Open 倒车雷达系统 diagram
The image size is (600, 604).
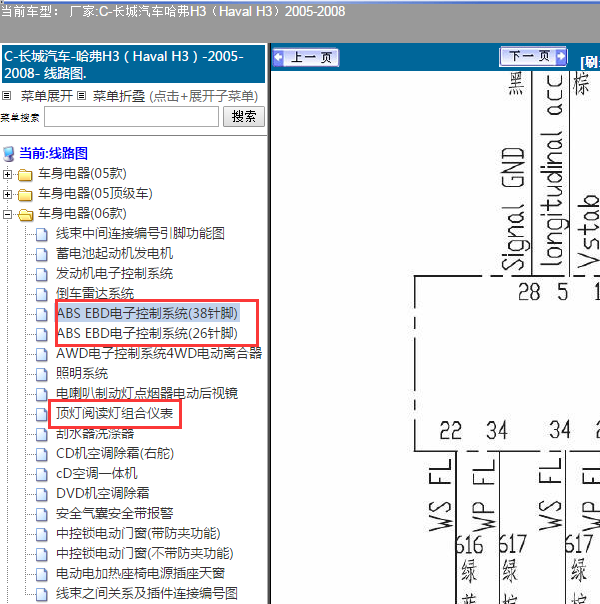tap(95, 293)
